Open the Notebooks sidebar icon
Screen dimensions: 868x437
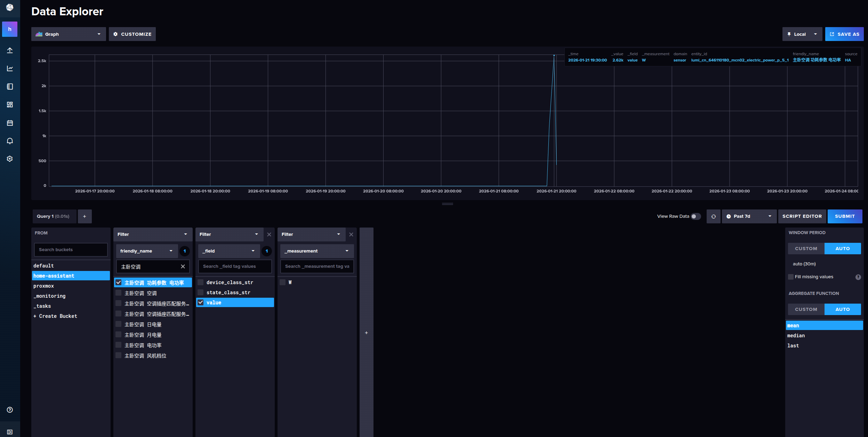tap(10, 86)
